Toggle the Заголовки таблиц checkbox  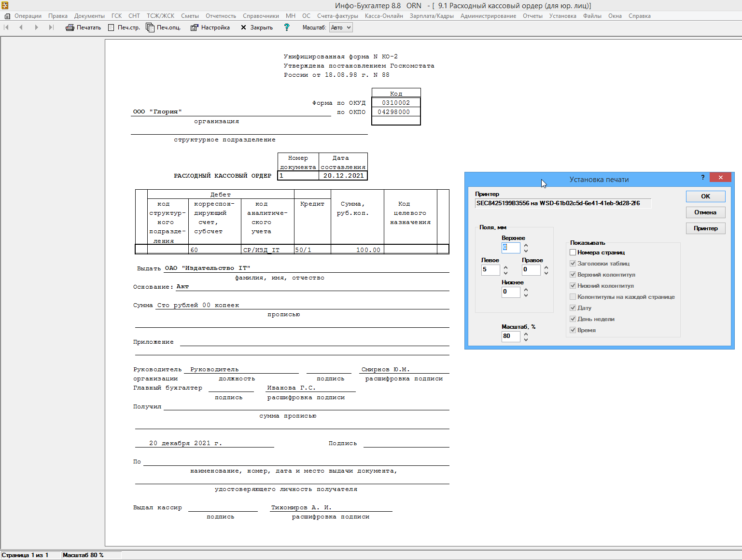(x=573, y=264)
